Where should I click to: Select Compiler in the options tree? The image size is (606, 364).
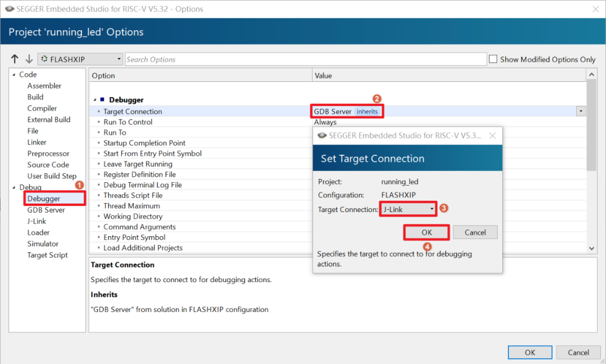point(42,108)
